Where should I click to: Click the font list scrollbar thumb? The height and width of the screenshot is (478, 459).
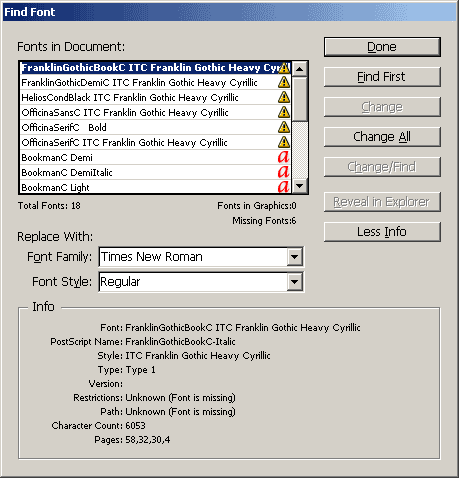tap(299, 99)
